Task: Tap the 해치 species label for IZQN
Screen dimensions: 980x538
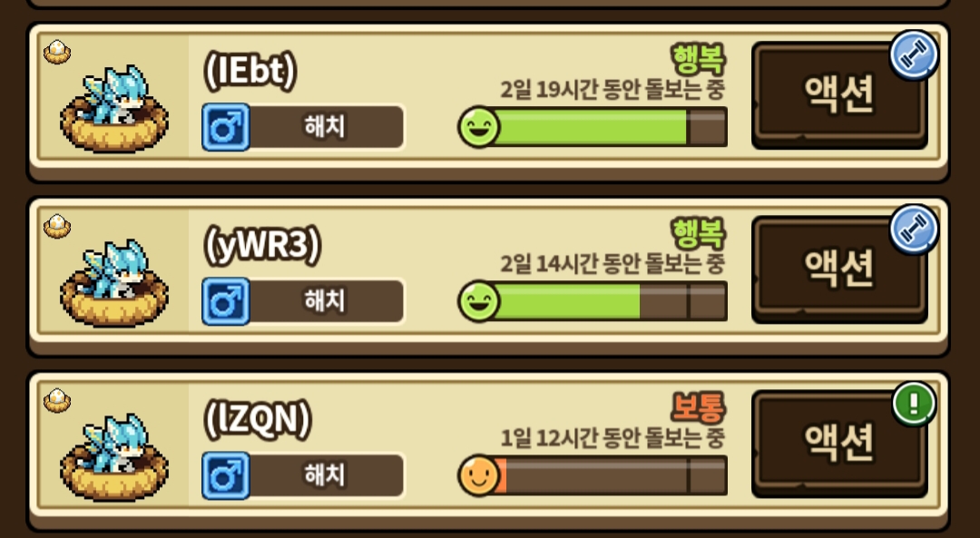Action: point(324,475)
